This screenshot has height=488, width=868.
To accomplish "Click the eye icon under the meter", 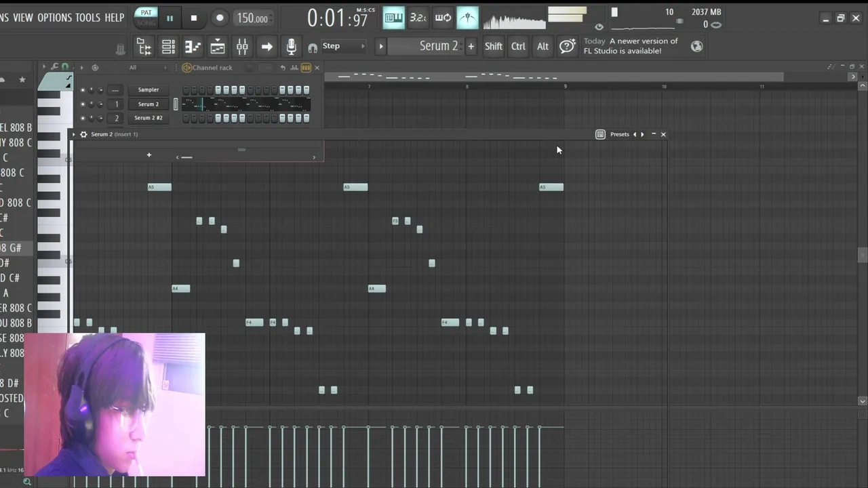I will pos(599,26).
